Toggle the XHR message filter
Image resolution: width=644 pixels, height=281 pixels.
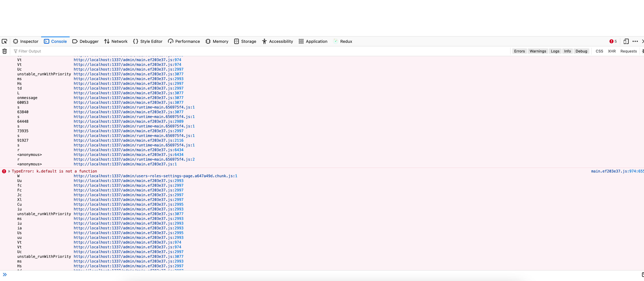(612, 51)
